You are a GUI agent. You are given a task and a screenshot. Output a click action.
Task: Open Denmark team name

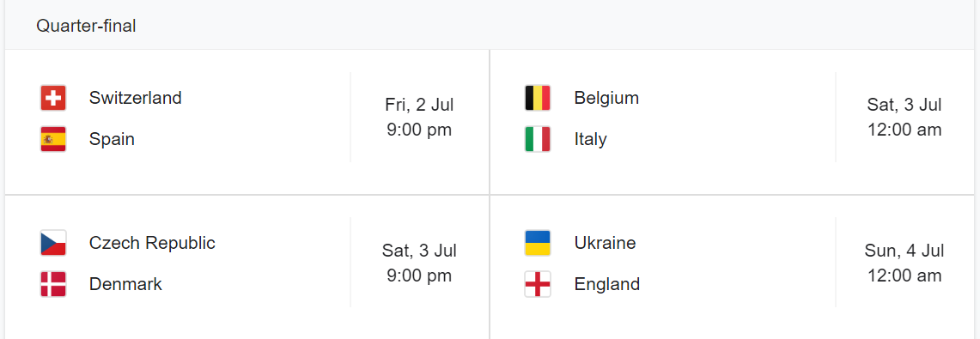[x=125, y=284]
